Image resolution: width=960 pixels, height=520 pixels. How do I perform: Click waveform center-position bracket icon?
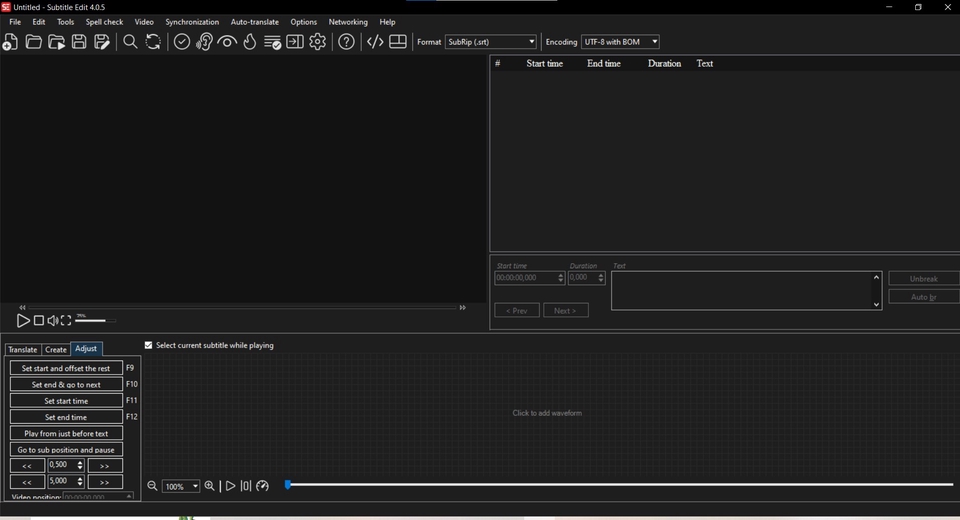click(x=246, y=486)
